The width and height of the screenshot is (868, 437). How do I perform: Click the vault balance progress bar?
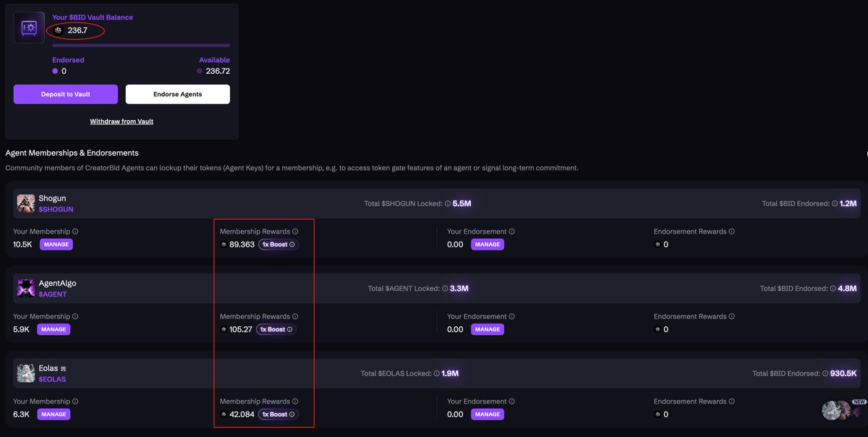[141, 46]
